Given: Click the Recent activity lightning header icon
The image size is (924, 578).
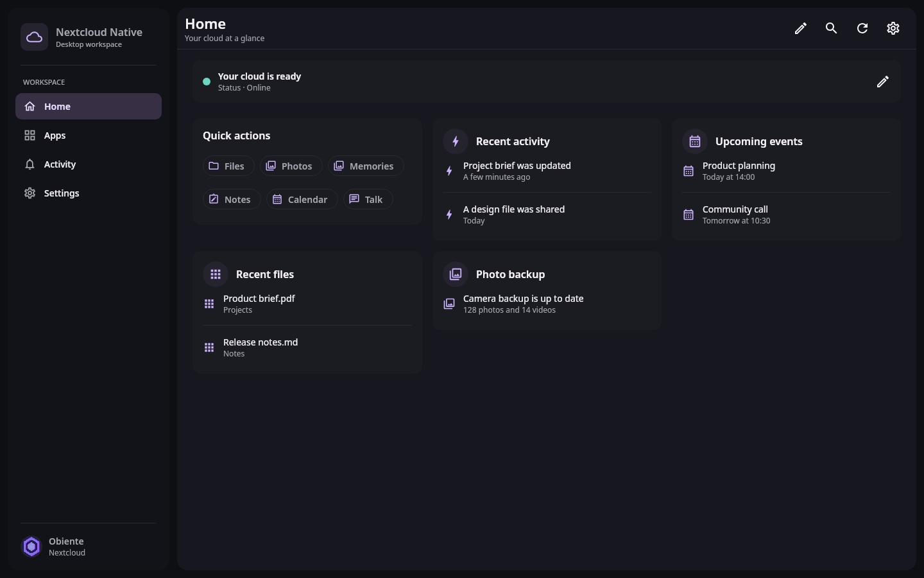Looking at the screenshot, I should (456, 141).
